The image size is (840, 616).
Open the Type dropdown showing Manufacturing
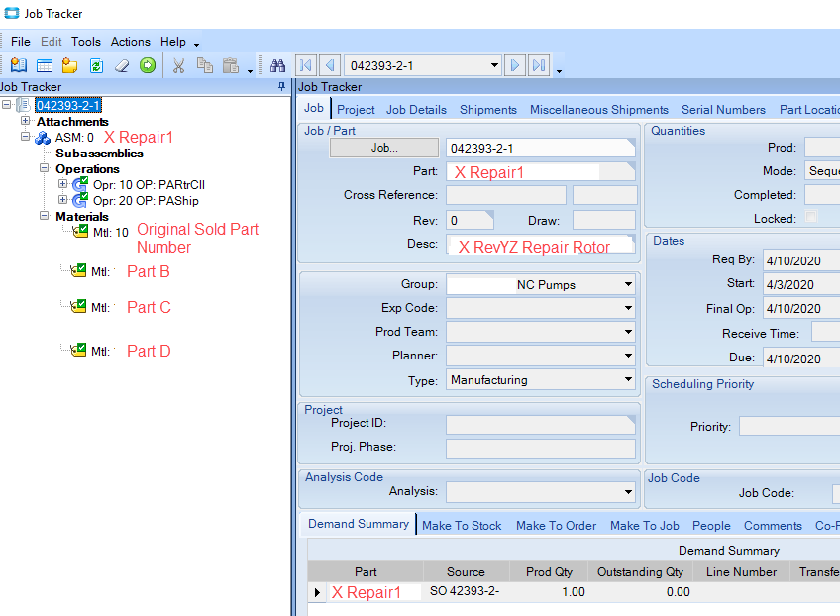[628, 379]
